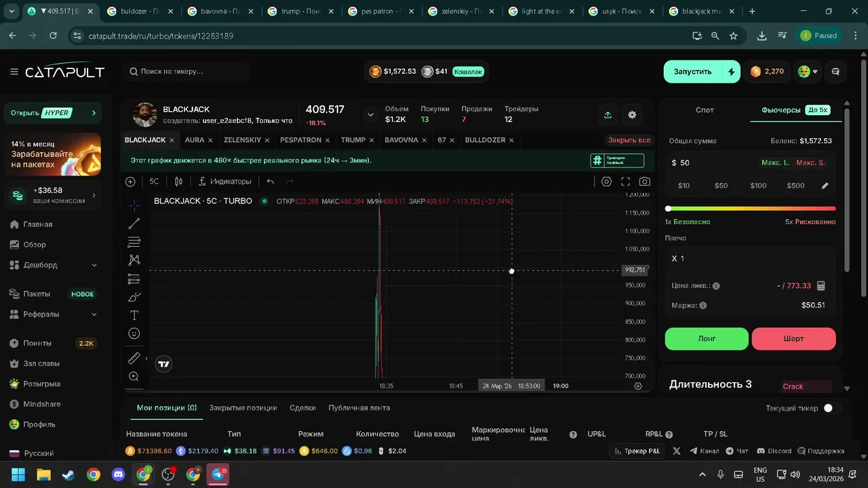
Task: Open Telegram from the Windows taskbar
Action: coord(218,474)
